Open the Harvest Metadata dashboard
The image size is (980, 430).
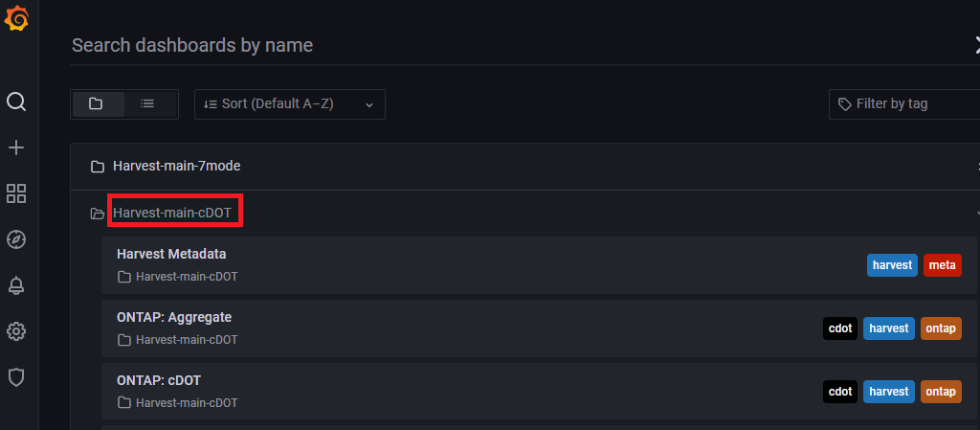tap(539, 265)
